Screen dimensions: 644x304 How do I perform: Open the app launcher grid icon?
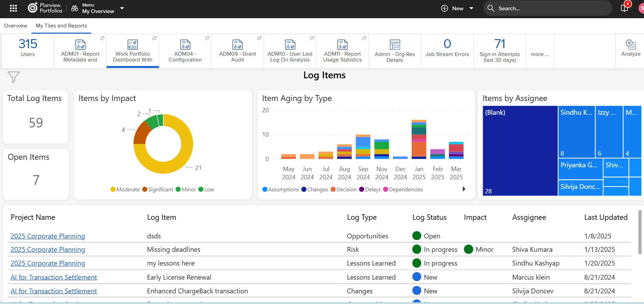[13, 8]
